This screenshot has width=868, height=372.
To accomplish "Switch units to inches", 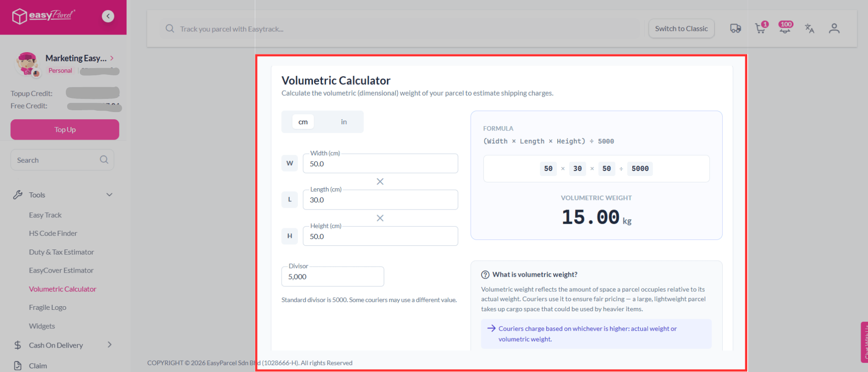I will 344,122.
